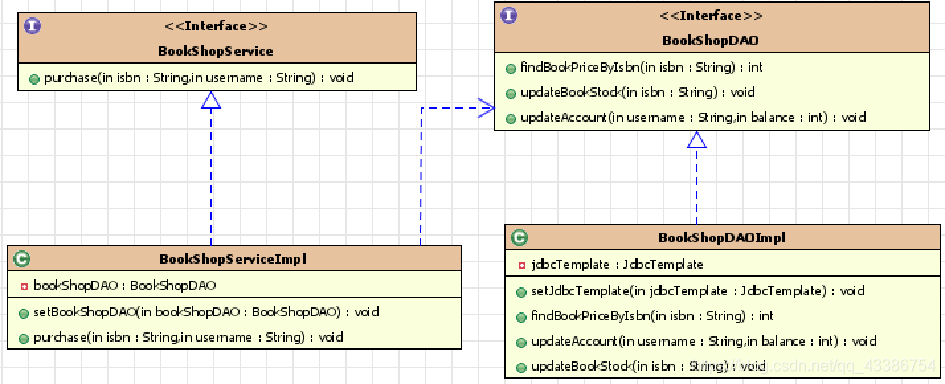Click the method icon of BookShopDAOImpl updateBookStock
945x384 pixels.
coord(521,367)
